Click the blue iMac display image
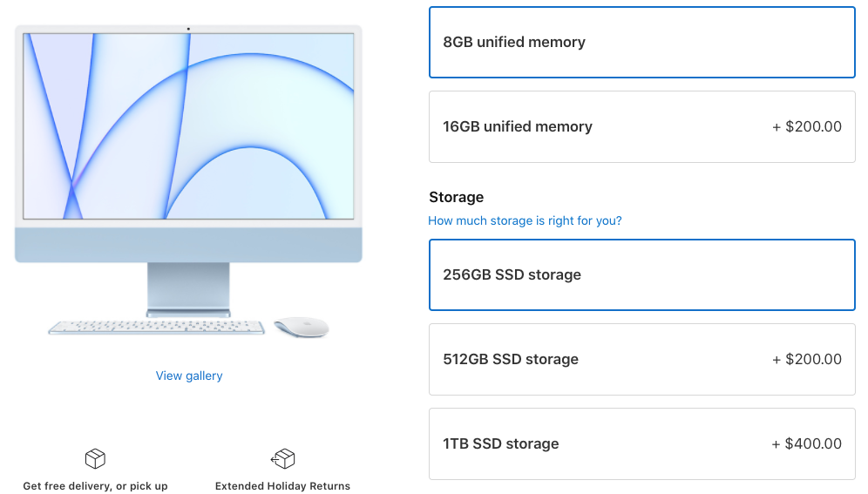The image size is (868, 494). click(188, 126)
